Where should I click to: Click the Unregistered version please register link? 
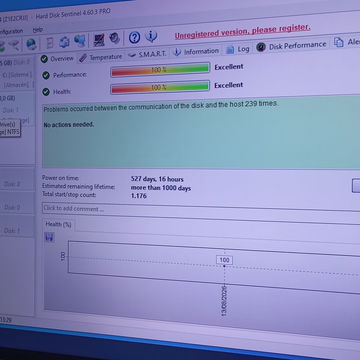point(242,31)
